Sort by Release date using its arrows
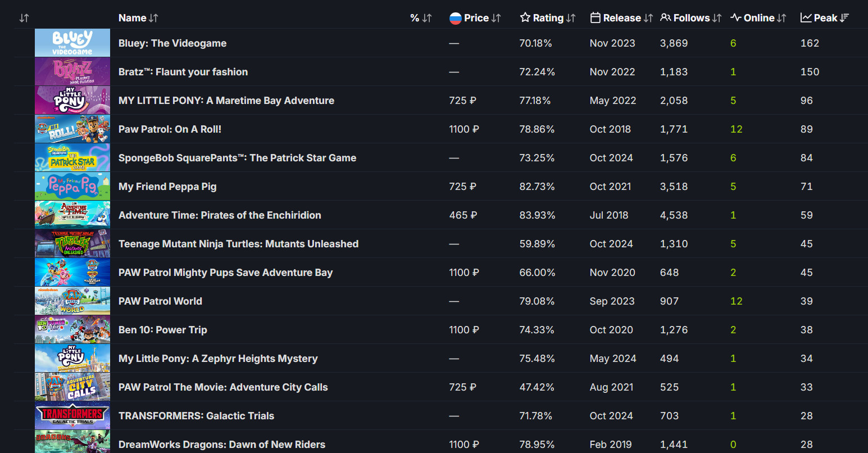 (648, 18)
